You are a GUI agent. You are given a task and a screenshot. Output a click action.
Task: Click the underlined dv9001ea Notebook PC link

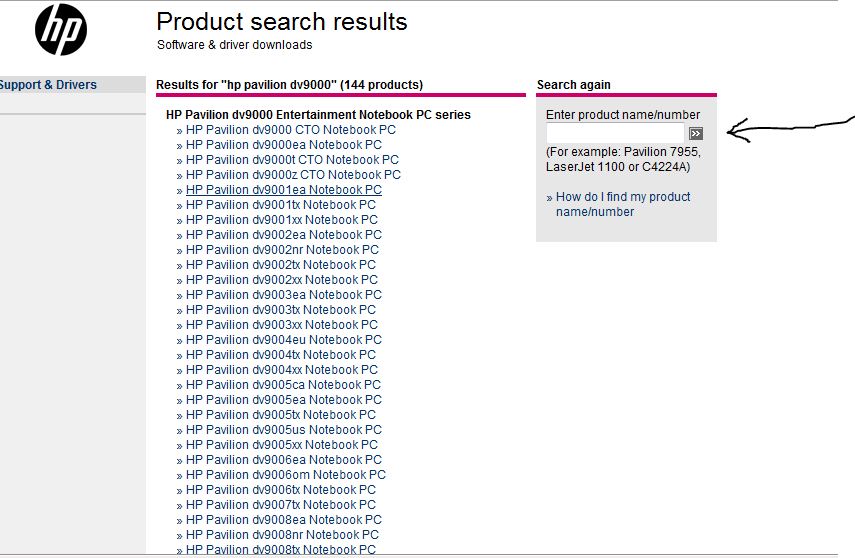283,190
